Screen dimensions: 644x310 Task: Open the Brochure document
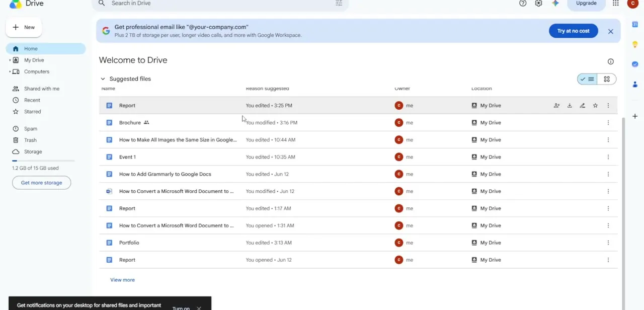tap(130, 123)
